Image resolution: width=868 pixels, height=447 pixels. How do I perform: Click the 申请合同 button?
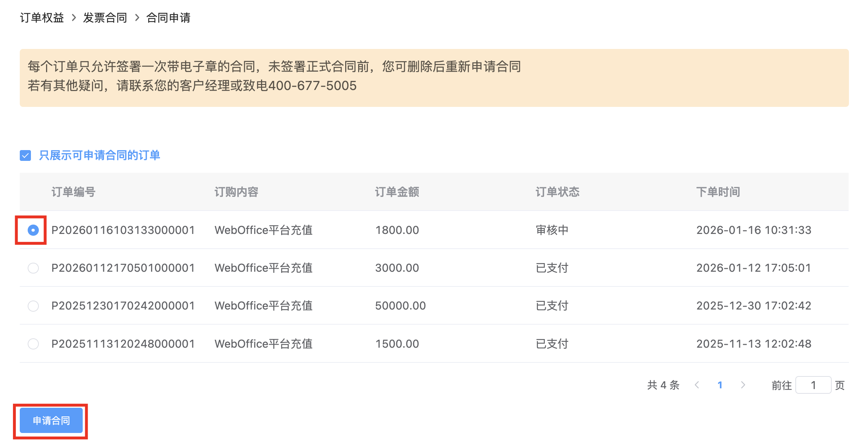[51, 420]
